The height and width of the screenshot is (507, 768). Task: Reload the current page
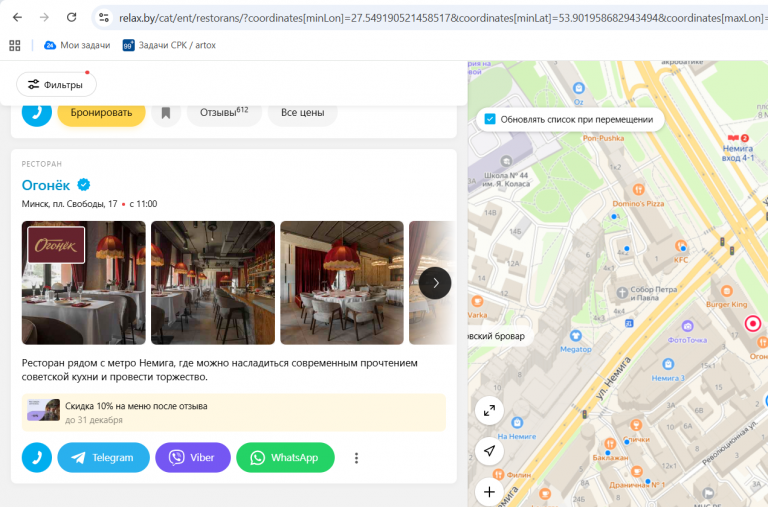tap(72, 18)
